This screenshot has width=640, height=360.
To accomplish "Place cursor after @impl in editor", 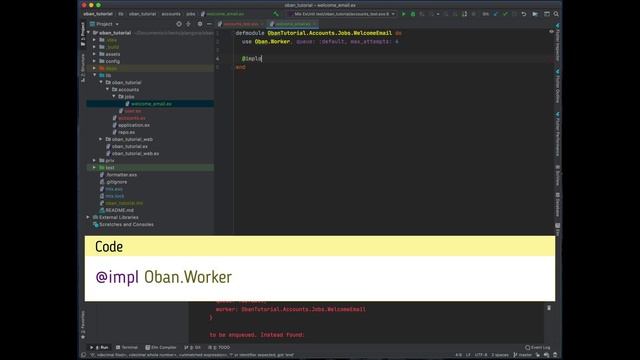I will tap(262, 58).
